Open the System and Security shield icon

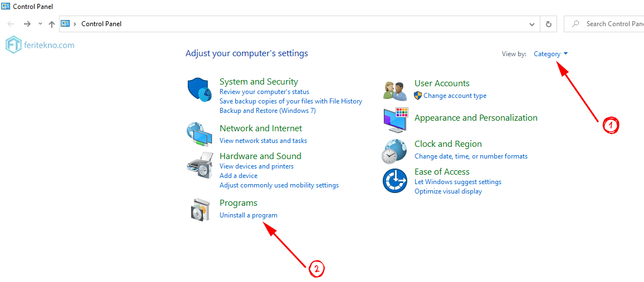click(200, 90)
